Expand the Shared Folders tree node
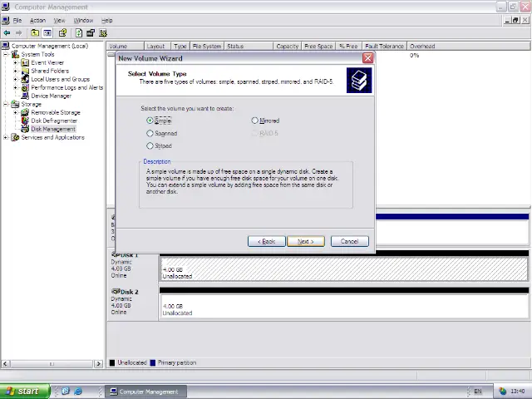532x399 pixels. [16, 71]
